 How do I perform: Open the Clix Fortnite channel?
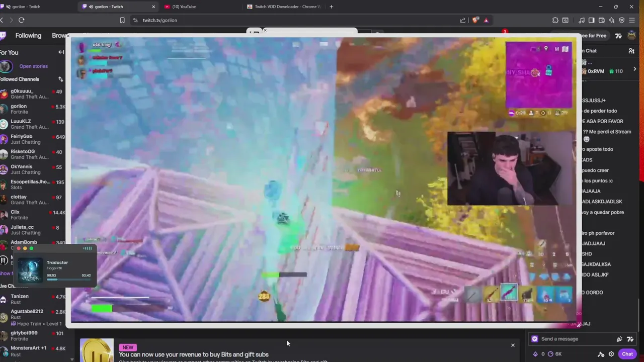(x=32, y=215)
